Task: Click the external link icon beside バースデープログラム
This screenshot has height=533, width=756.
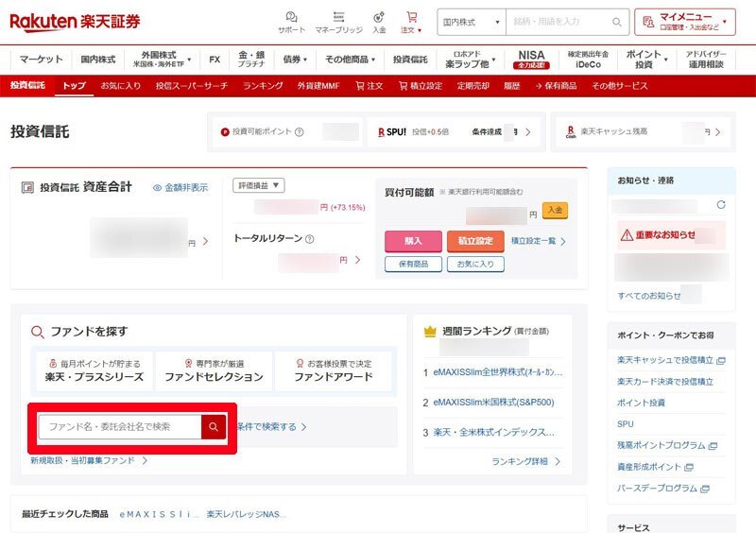Action: [704, 489]
